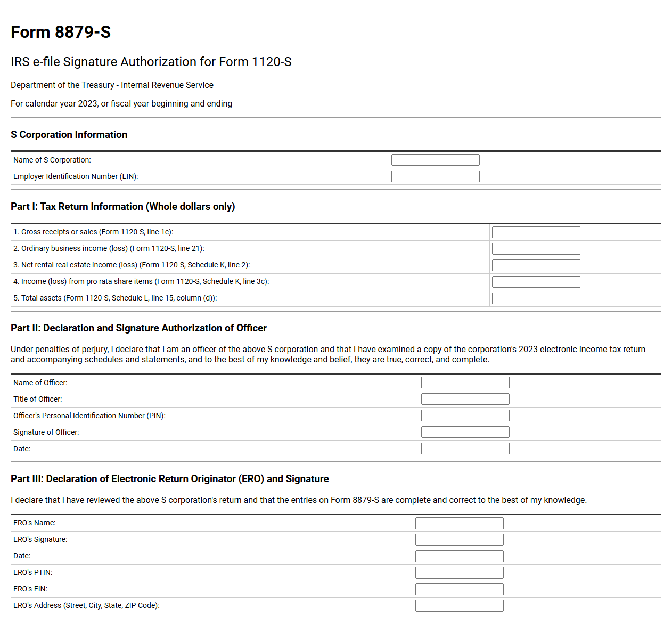Click the '1. Gross receipts or sales' label

pyautogui.click(x=93, y=232)
